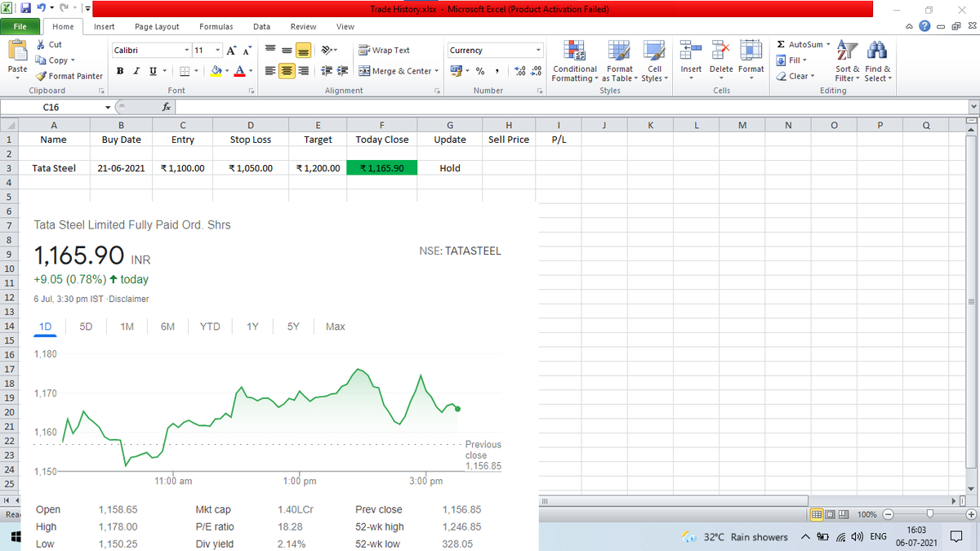Viewport: 980px width, 551px height.
Task: Open Format as Table gallery
Action: pos(619,61)
